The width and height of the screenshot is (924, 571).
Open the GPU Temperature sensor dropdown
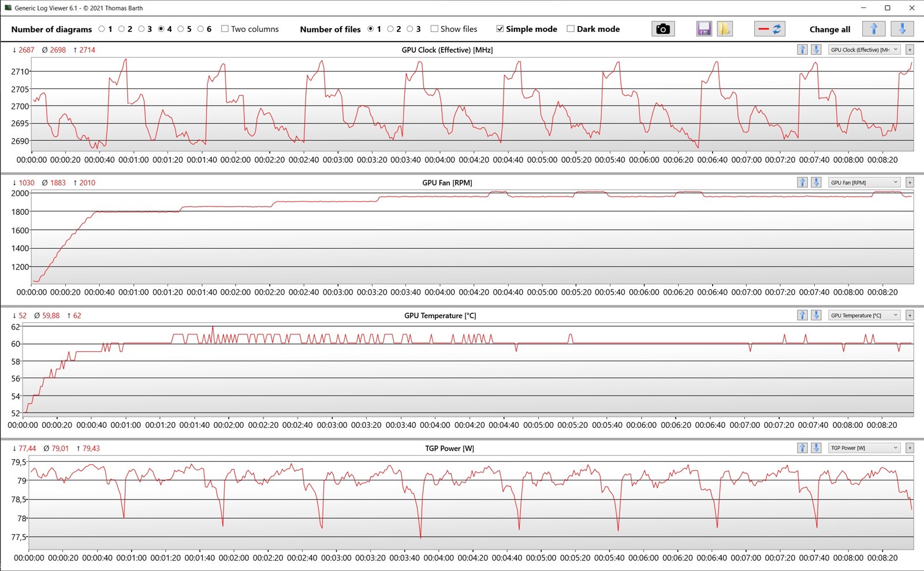864,315
